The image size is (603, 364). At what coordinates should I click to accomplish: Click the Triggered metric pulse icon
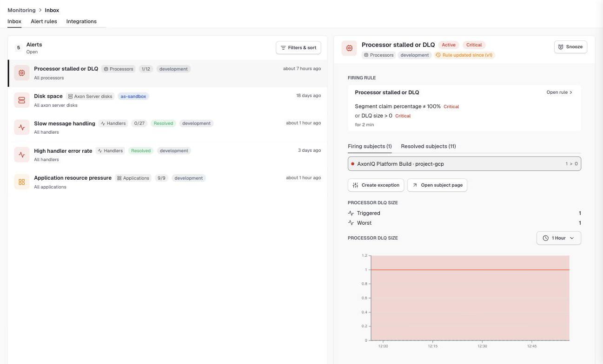pos(351,213)
